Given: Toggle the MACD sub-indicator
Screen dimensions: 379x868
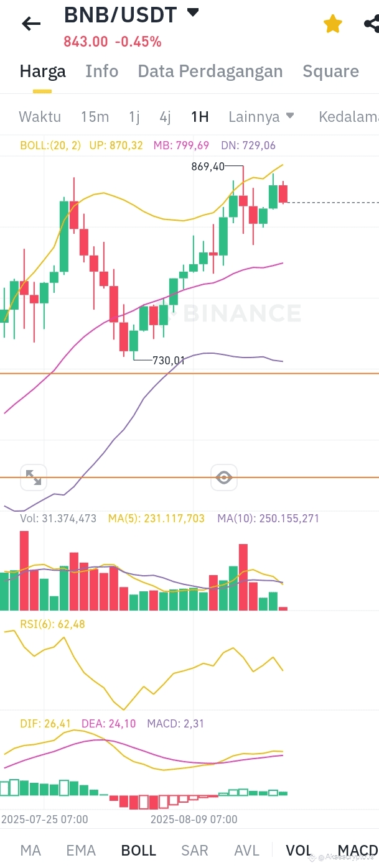Looking at the screenshot, I should 358,851.
